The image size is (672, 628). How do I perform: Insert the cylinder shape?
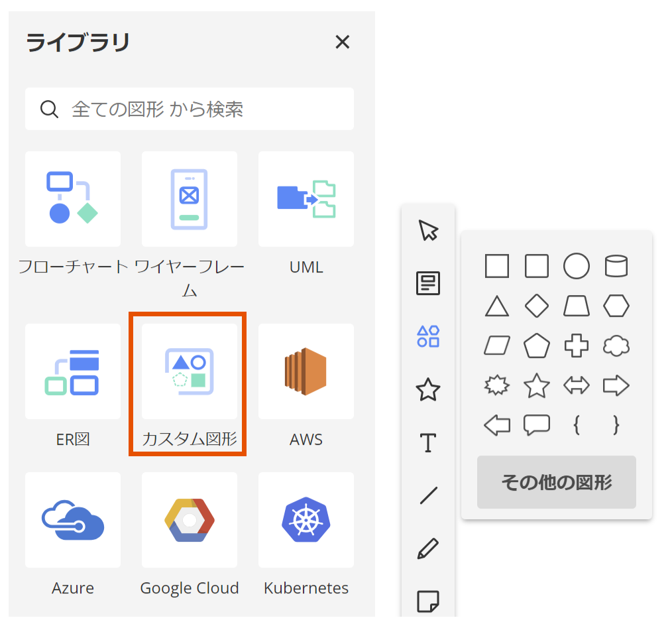pos(616,267)
